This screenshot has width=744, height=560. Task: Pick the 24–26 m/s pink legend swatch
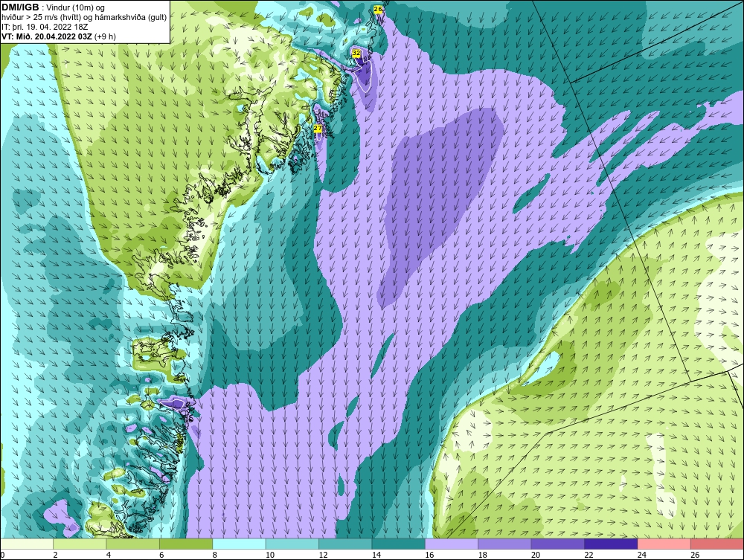pos(664,544)
